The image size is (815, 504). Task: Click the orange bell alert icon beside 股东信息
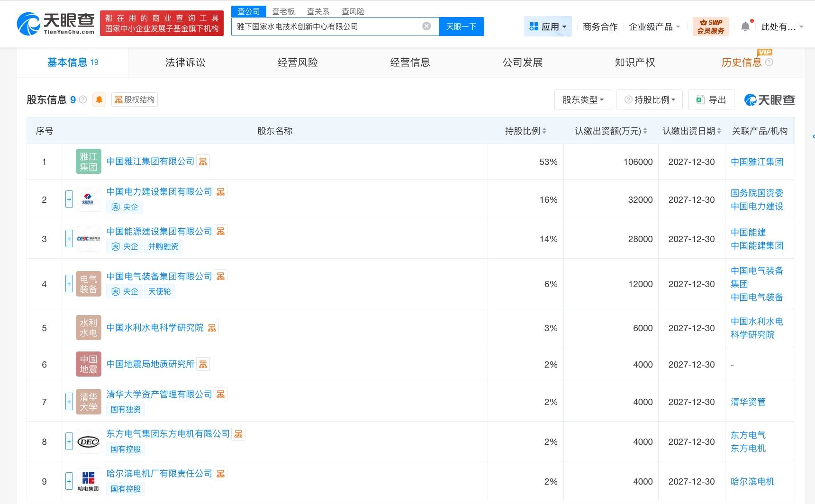pyautogui.click(x=99, y=99)
